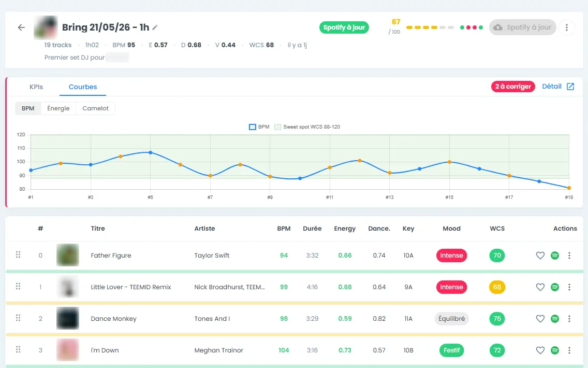This screenshot has width=588, height=368.
Task: Edit playlist title with pencil icon
Action: (x=155, y=27)
